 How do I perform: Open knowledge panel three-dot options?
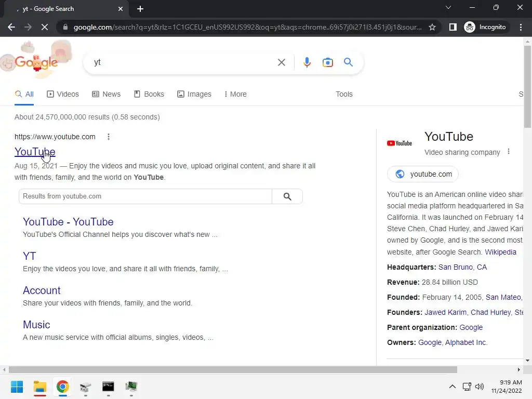tap(508, 152)
